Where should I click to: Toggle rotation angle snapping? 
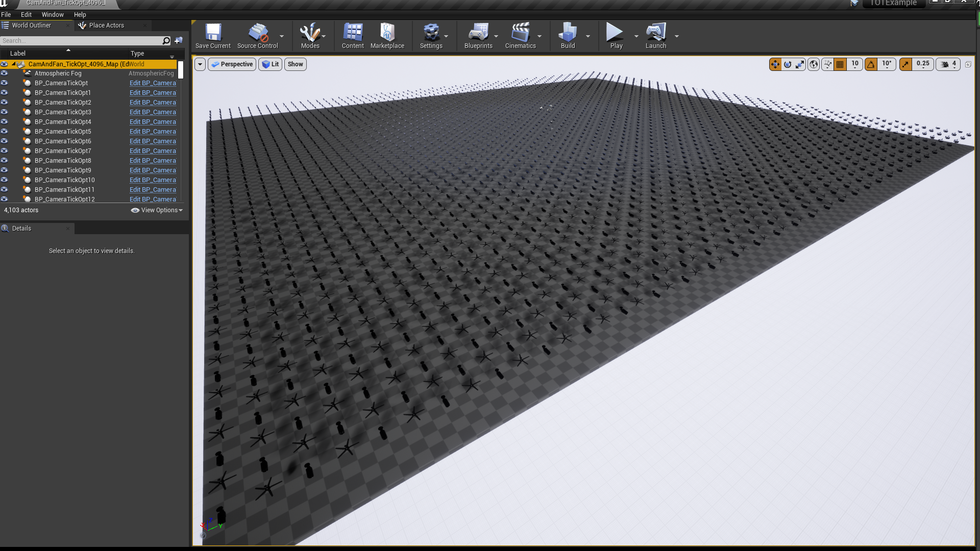coord(871,64)
